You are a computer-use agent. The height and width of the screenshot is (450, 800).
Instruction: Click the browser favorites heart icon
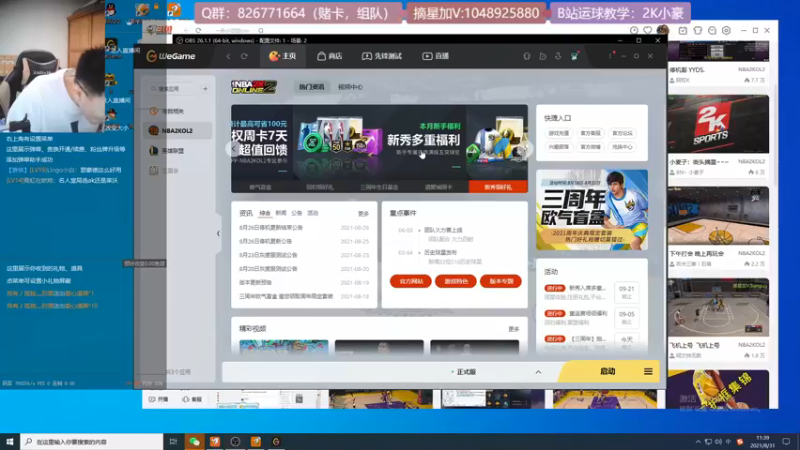coord(647,31)
